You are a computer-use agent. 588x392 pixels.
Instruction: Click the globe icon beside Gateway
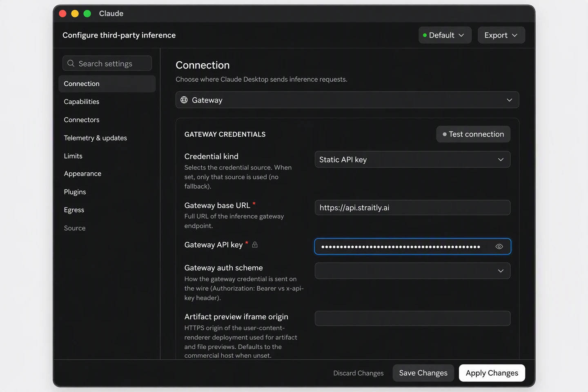[x=184, y=100]
